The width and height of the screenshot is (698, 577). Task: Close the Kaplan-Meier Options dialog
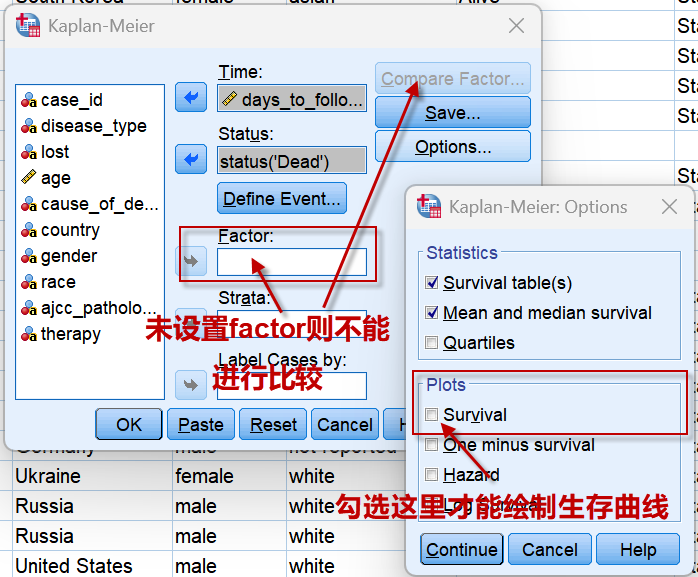[670, 207]
